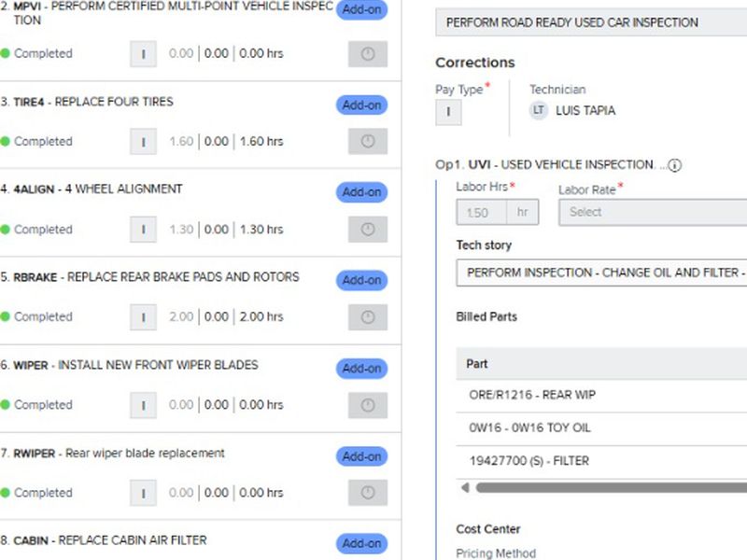This screenshot has width=747, height=560.
Task: Click the clock icon for 4ALIGN wheel alignment
Action: point(367,230)
